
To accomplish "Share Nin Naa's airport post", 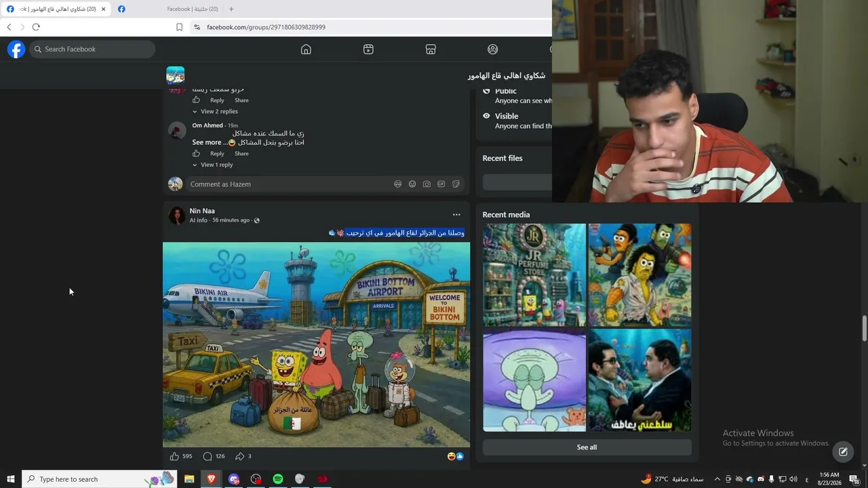I will (239, 457).
